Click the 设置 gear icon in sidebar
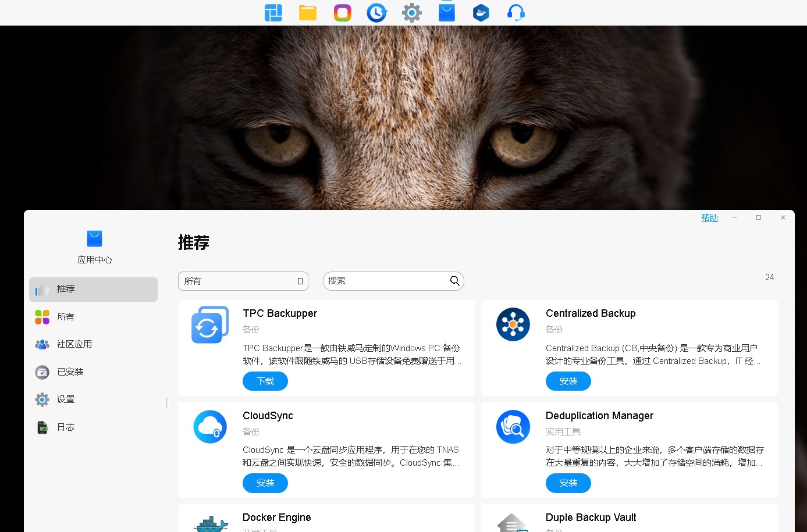Screen dimensions: 807x532 [42, 399]
